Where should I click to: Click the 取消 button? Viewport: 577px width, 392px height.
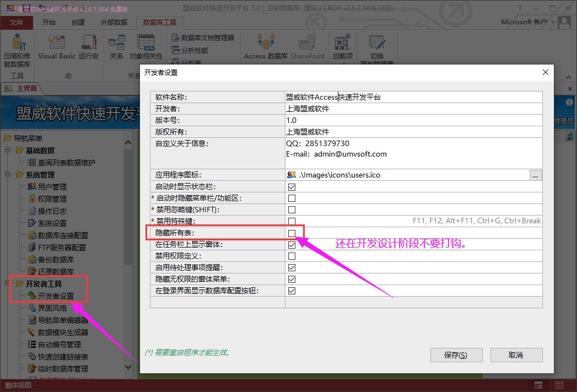(x=516, y=355)
